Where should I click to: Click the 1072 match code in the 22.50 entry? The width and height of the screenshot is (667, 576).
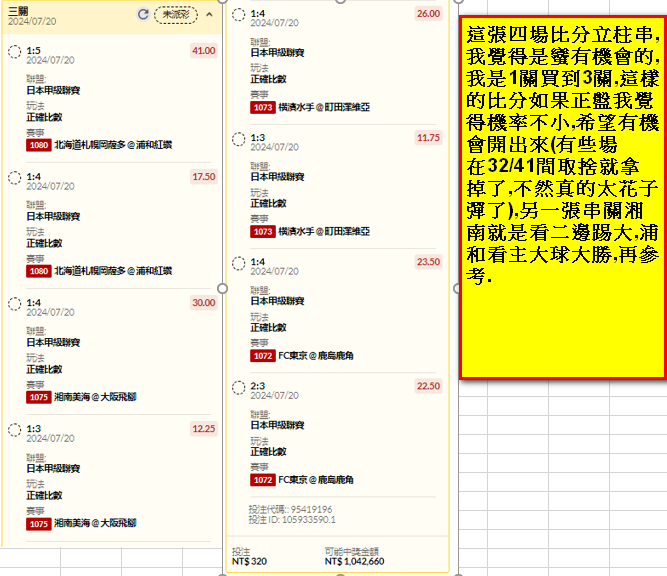tap(263, 480)
